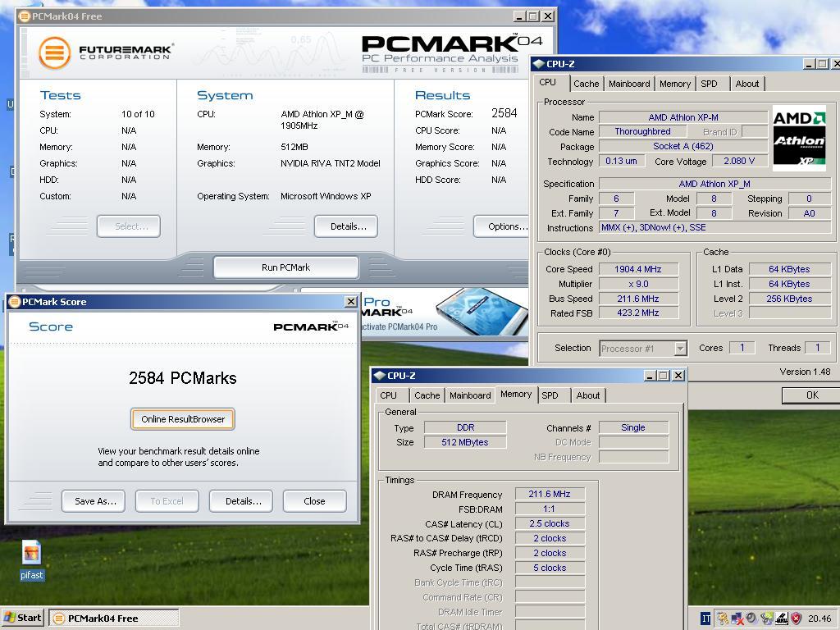Click the Run PCMark button

point(285,267)
